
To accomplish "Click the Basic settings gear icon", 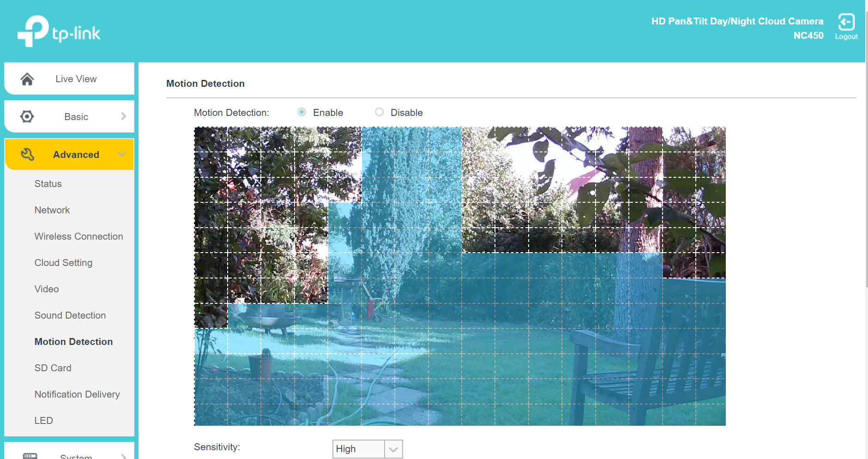I will click(27, 116).
